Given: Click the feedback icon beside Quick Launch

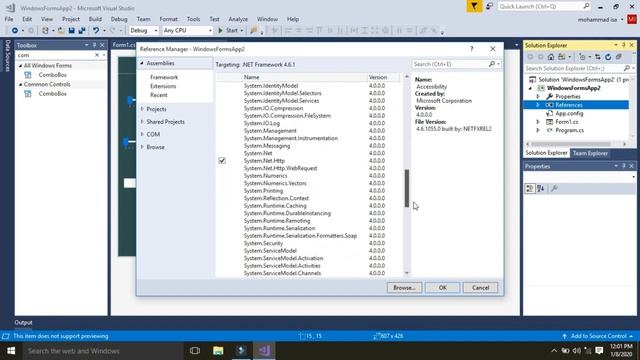Looking at the screenshot, I should click(x=489, y=6).
